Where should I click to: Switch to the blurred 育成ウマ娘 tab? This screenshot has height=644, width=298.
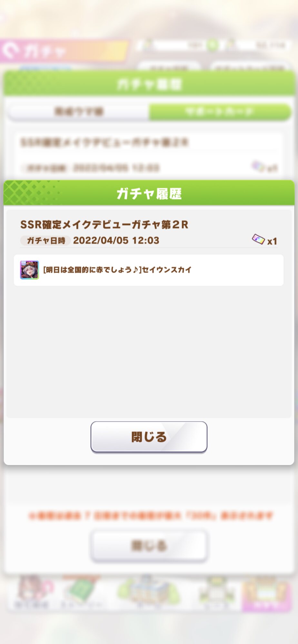[79, 111]
